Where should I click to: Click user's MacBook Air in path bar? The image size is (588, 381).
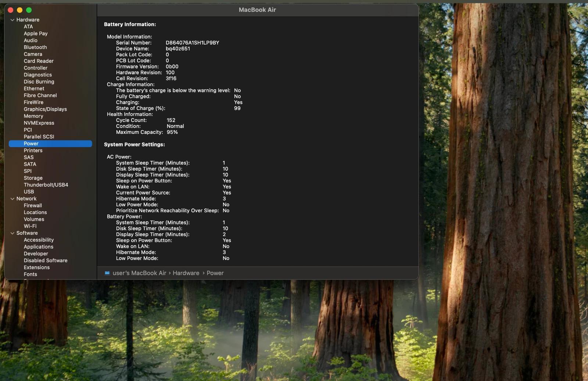click(x=139, y=273)
